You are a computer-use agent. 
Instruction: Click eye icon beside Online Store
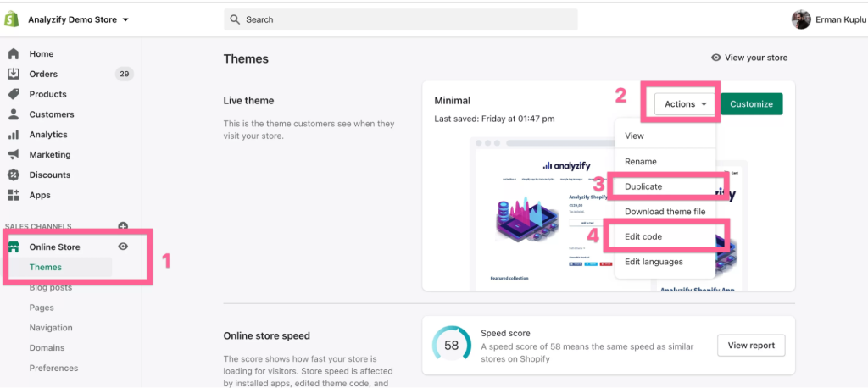click(x=123, y=247)
